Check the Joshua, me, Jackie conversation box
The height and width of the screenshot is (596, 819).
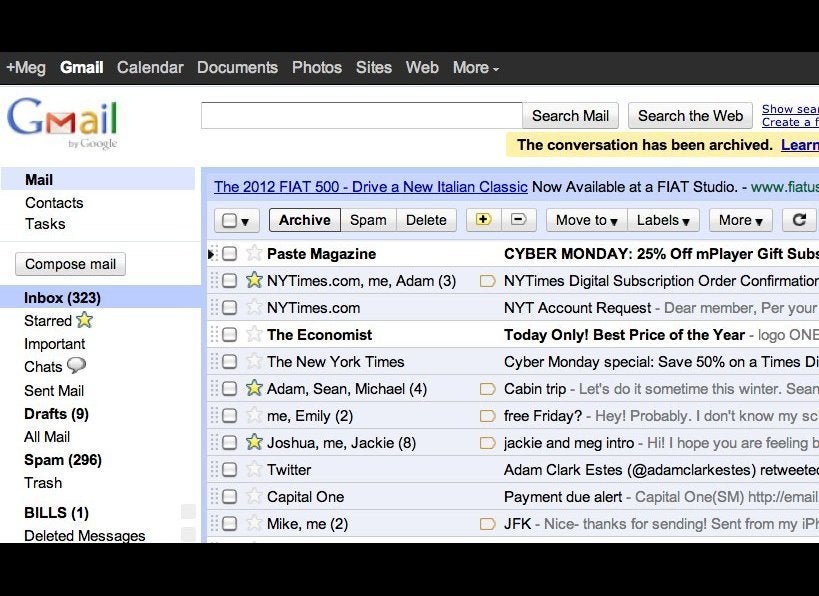pos(229,443)
